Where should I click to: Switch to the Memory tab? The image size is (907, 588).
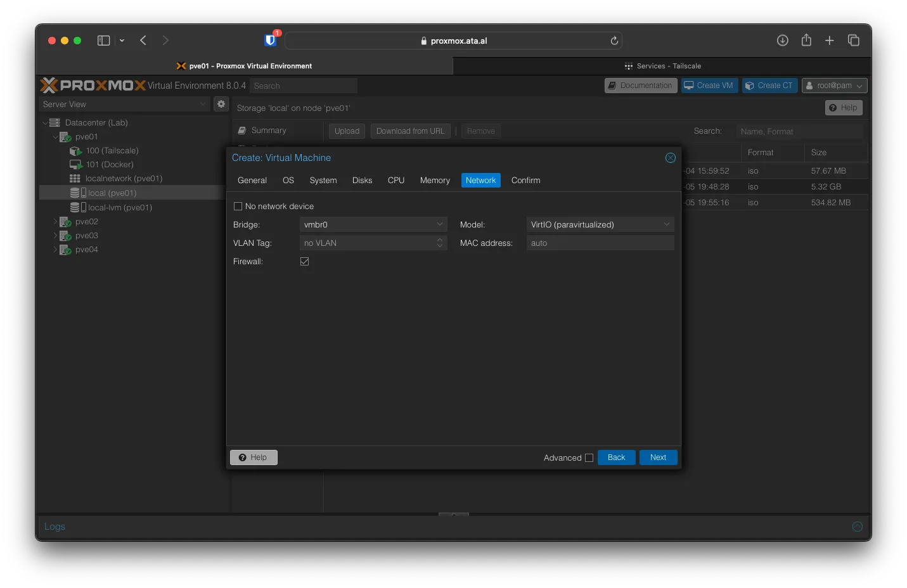pyautogui.click(x=435, y=181)
